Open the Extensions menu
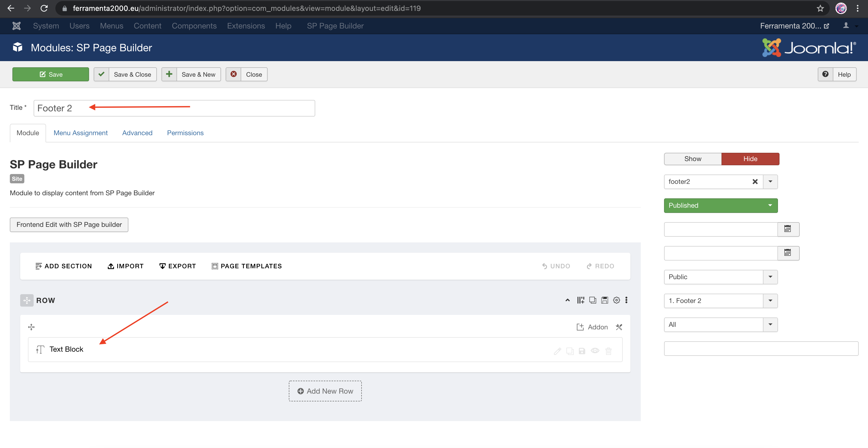Screen dimensions: 868x448 pos(246,26)
